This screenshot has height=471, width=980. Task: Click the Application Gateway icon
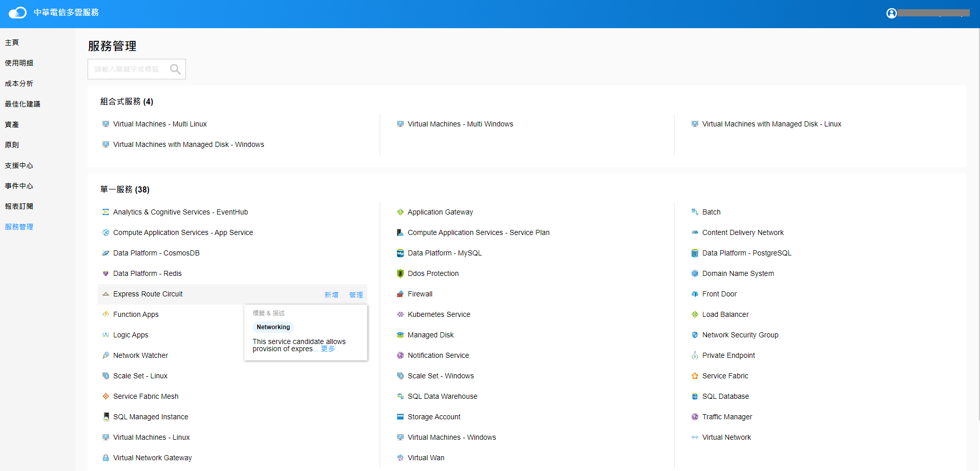(400, 212)
